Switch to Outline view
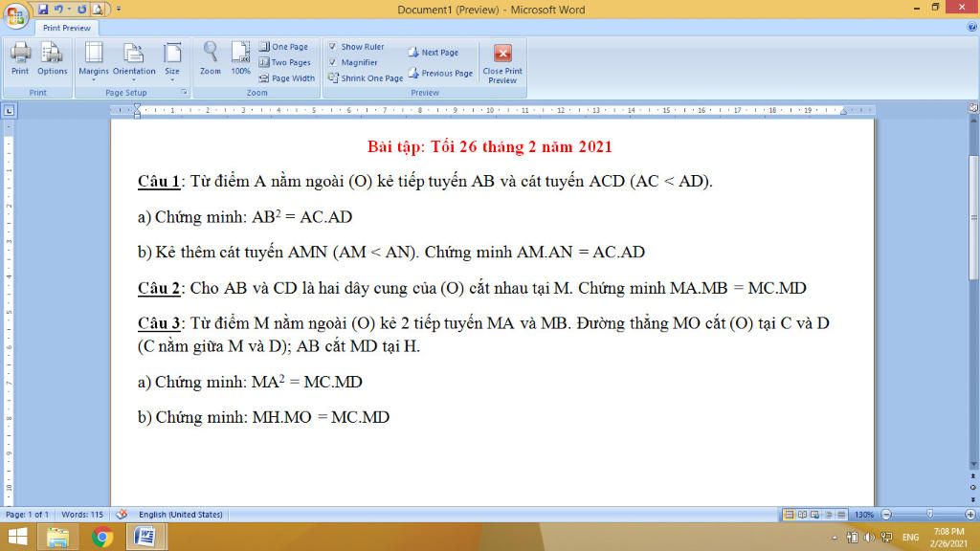Image resolution: width=980 pixels, height=551 pixels. click(x=828, y=514)
